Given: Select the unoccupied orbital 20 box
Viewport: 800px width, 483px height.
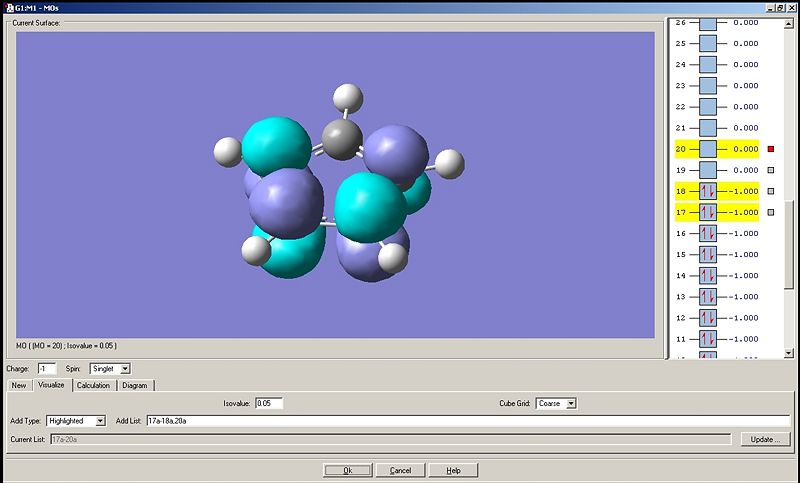Looking at the screenshot, I should point(708,149).
